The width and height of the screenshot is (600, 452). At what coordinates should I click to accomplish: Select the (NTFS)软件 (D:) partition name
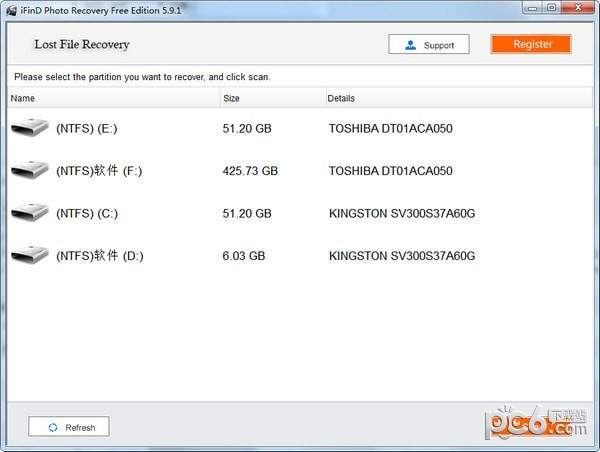[100, 256]
